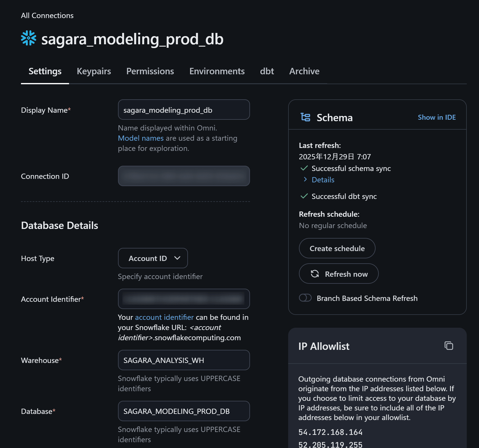Switch to the Keypairs tab
Screen dimensions: 479x448
[94, 71]
